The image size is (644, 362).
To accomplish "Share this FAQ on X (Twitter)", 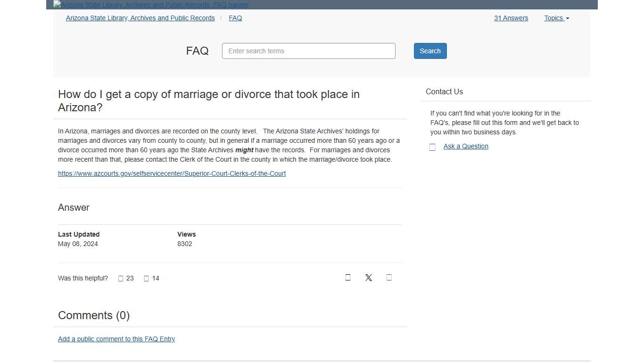I will [368, 278].
